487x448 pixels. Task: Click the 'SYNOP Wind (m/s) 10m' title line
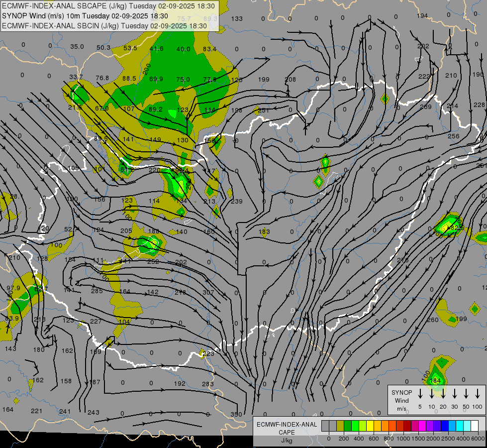click(85, 16)
